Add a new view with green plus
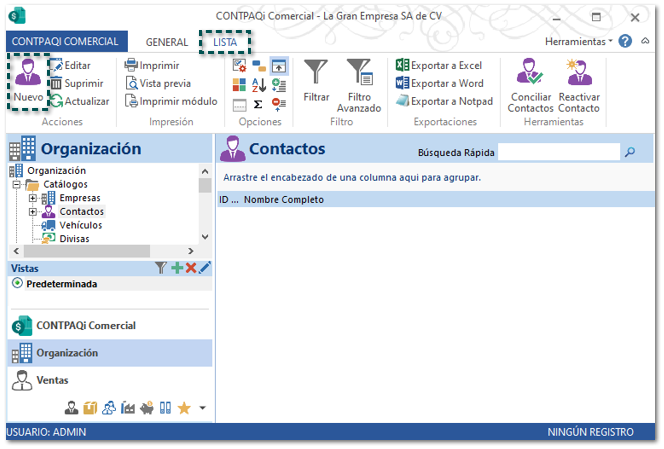Image resolution: width=664 pixels, height=449 pixels. tap(176, 268)
